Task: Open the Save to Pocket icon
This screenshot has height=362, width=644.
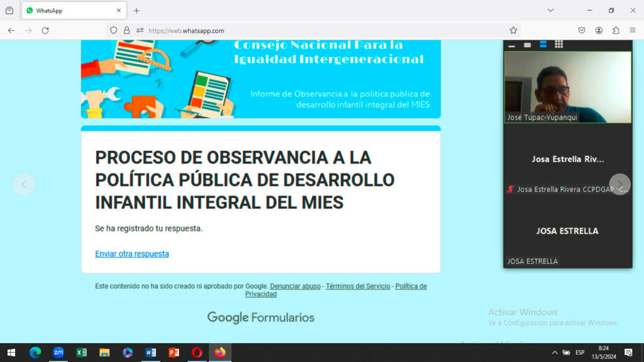Action: pos(582,30)
